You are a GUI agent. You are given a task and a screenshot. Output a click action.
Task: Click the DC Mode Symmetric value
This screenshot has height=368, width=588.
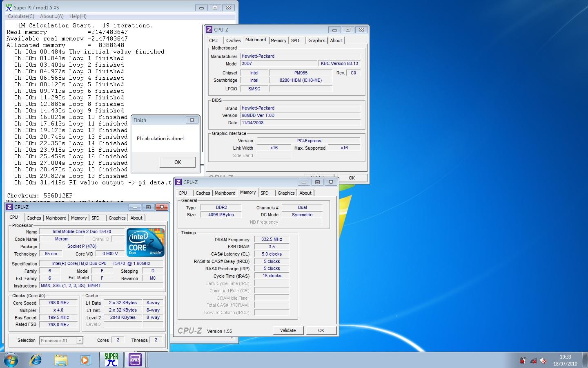(x=302, y=215)
